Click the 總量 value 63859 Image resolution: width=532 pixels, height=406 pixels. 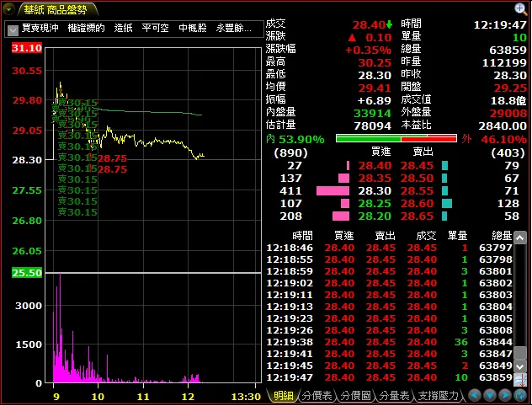point(508,51)
